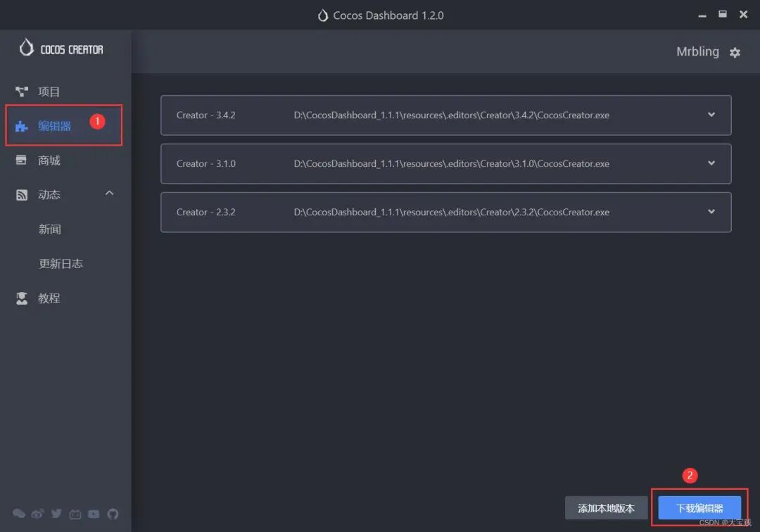Open the Twitter link icon
This screenshot has height=532, width=760.
[56, 514]
